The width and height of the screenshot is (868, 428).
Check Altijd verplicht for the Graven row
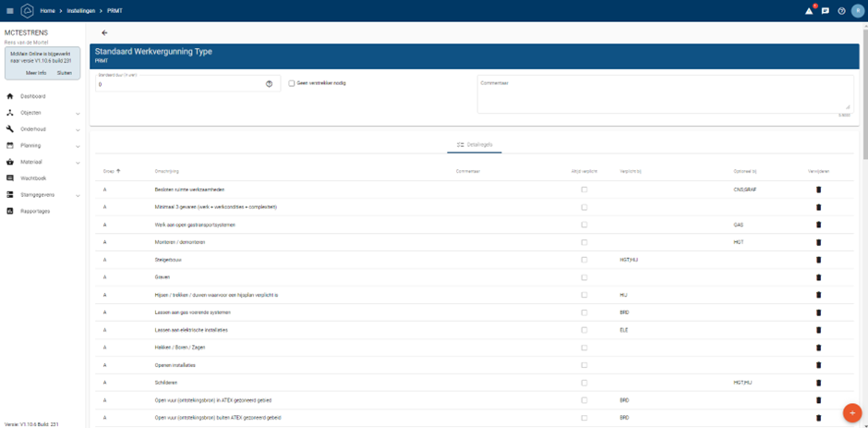[x=584, y=277]
